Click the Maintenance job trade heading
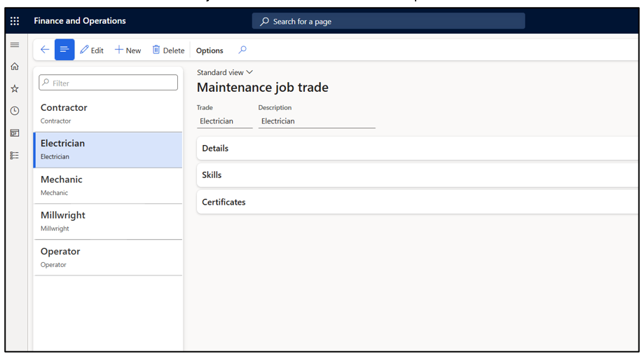The height and width of the screenshot is (354, 644). (263, 88)
